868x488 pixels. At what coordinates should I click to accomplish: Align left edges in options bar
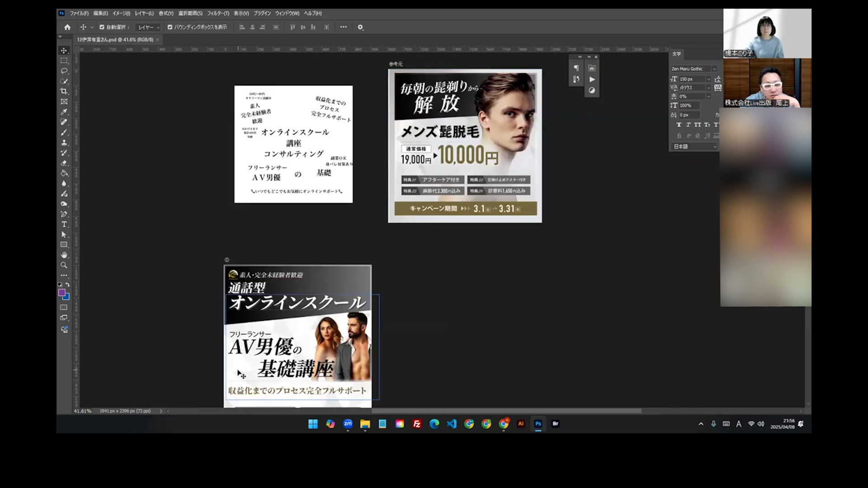coord(242,27)
